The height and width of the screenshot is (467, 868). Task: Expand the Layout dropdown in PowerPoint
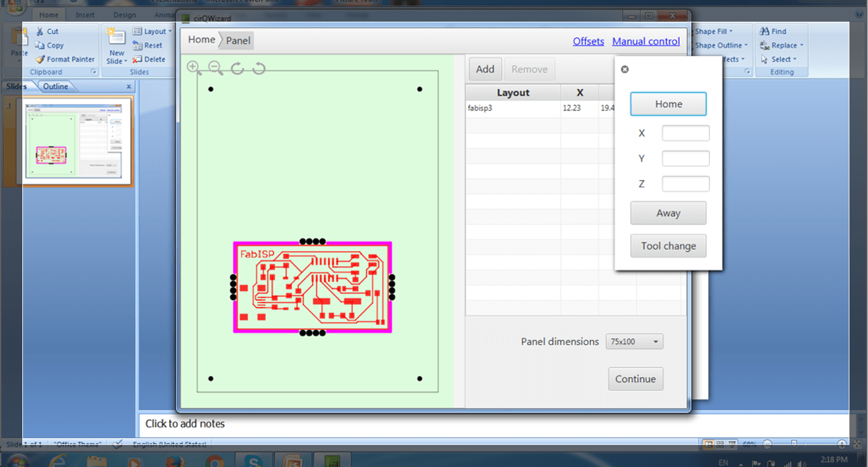(169, 32)
